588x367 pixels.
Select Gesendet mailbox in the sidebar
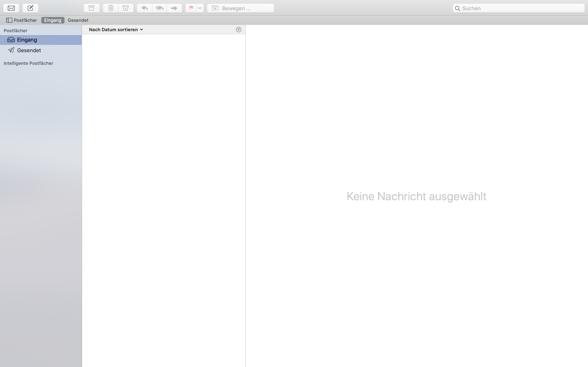point(29,51)
